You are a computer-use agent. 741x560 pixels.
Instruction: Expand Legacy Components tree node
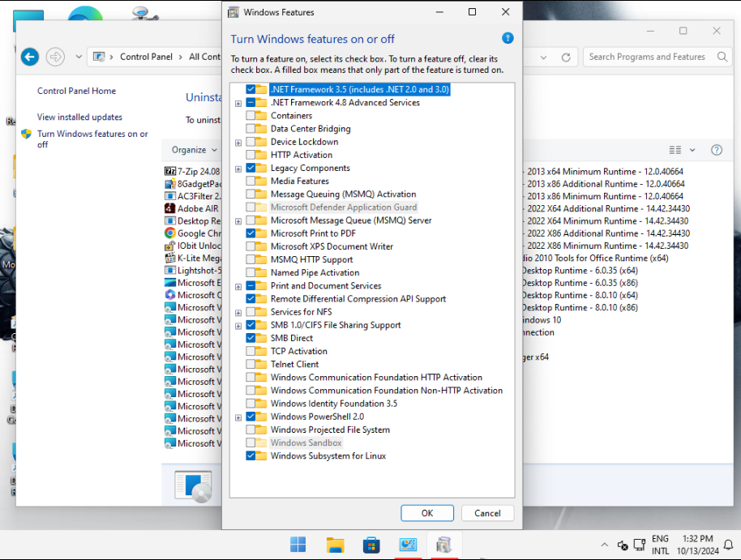click(x=238, y=169)
